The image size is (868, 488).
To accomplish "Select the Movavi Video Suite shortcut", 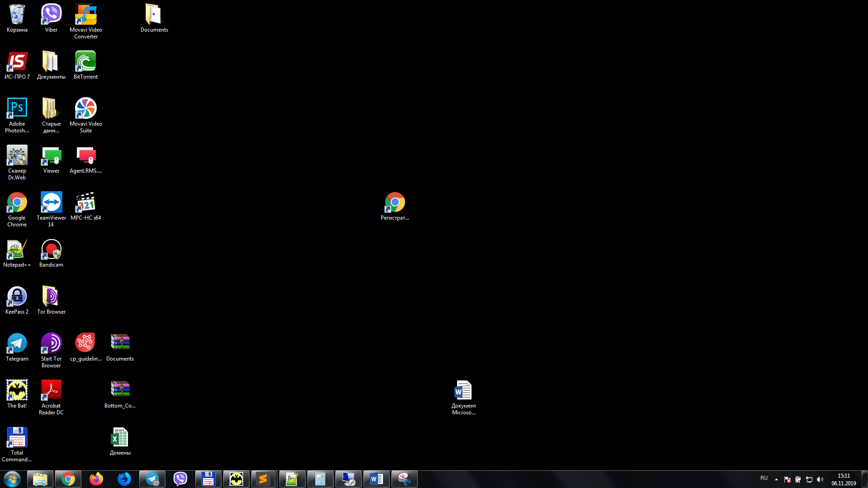I will click(85, 115).
